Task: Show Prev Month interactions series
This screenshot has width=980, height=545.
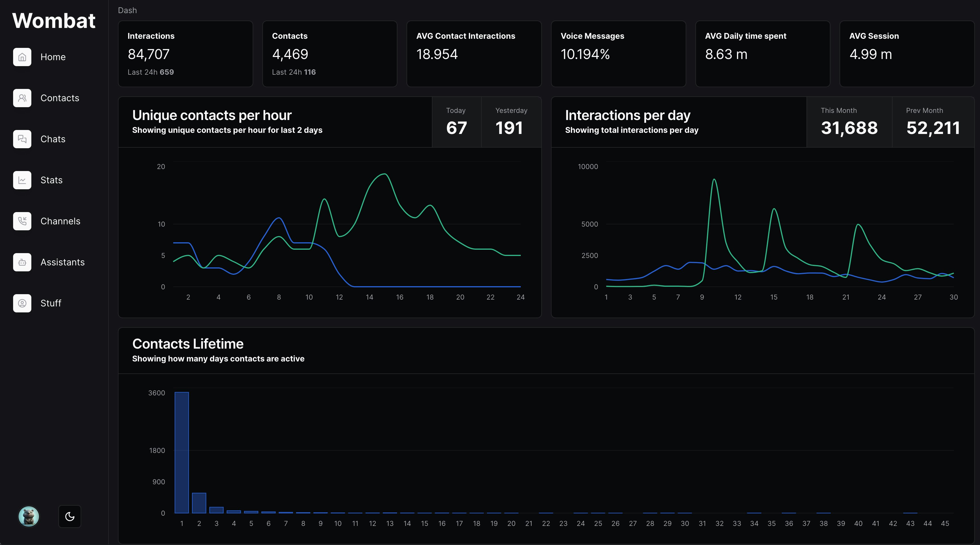Action: (933, 122)
